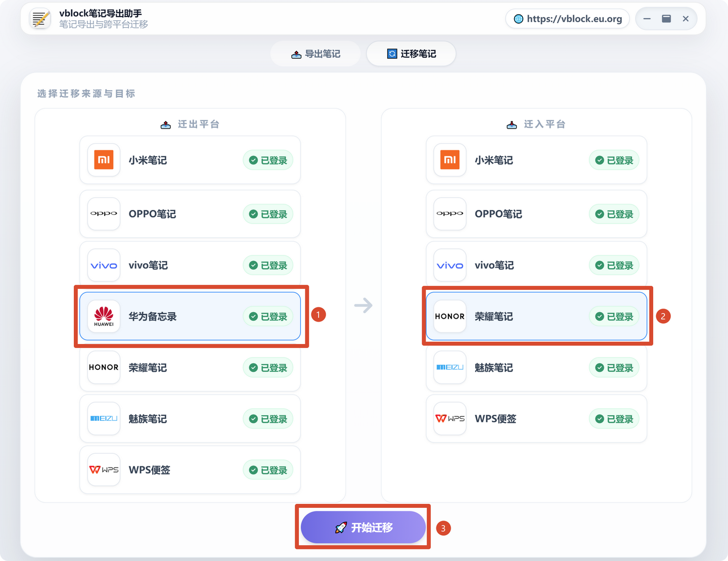Switch to the 迁移笔记 tab
This screenshot has height=561, width=728.
[x=411, y=54]
